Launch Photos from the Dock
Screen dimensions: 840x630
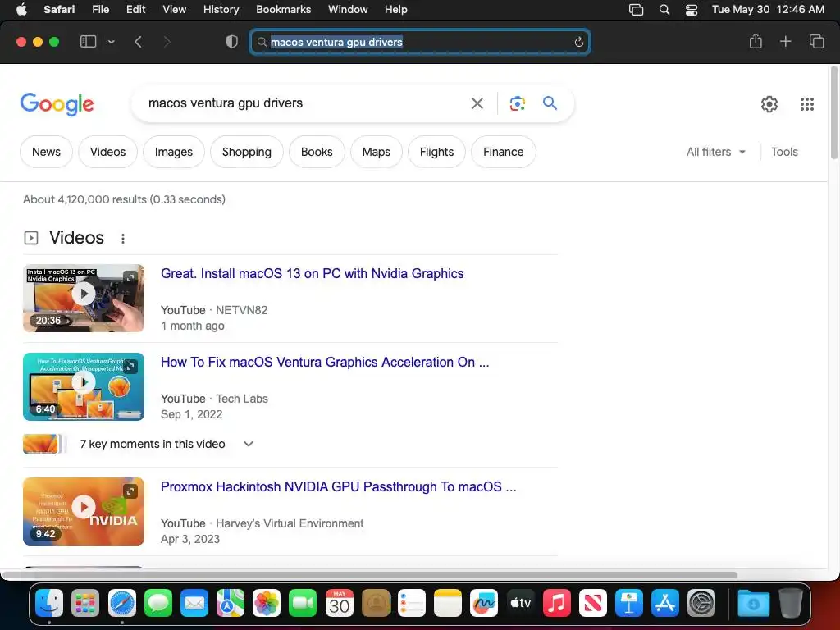click(267, 603)
